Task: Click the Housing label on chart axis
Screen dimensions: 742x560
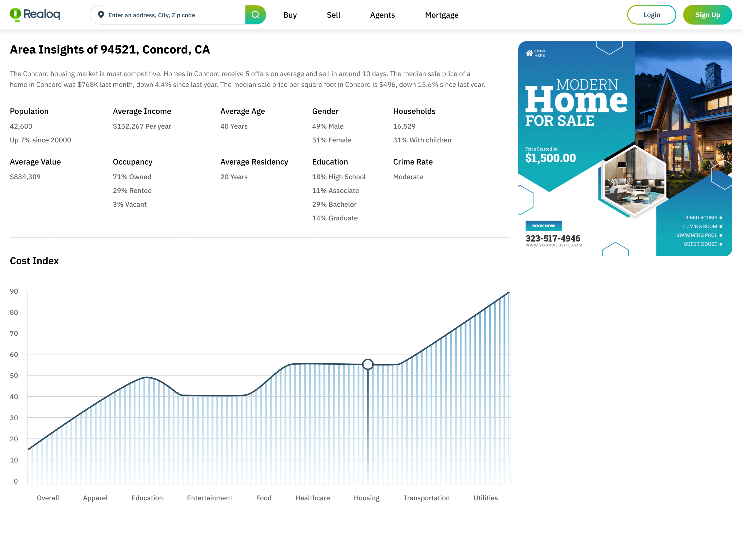Action: coord(366,498)
